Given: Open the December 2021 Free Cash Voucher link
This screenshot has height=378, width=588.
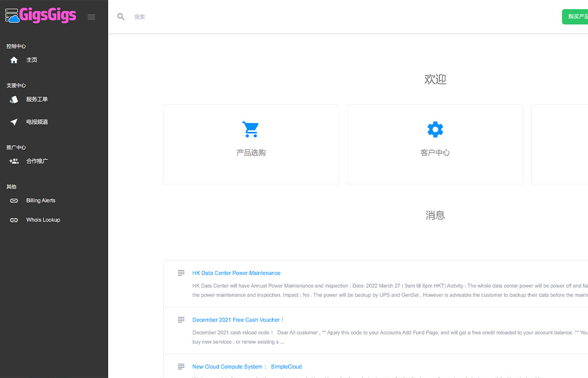Looking at the screenshot, I should point(238,320).
